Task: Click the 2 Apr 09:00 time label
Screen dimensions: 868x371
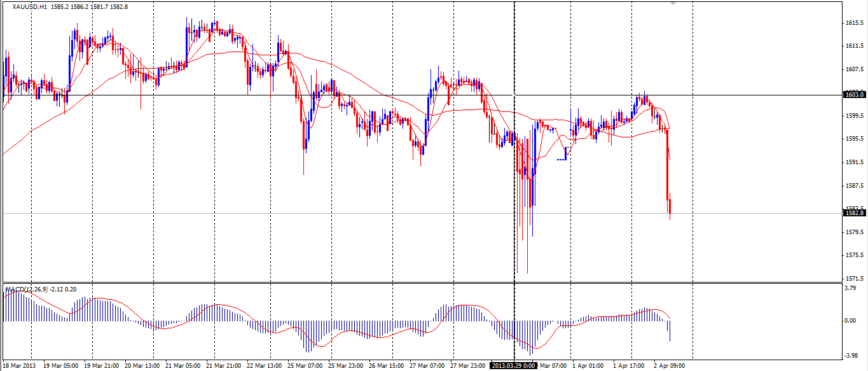Action: pos(670,366)
